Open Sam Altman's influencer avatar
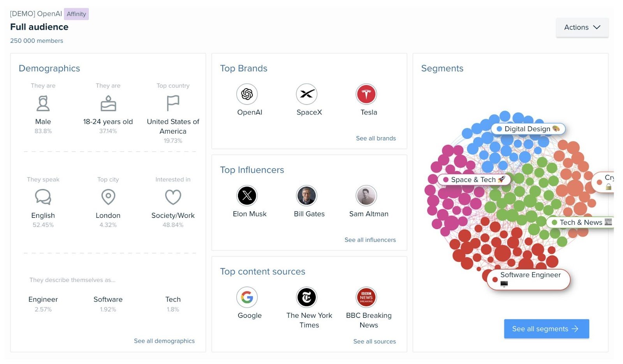 366,196
